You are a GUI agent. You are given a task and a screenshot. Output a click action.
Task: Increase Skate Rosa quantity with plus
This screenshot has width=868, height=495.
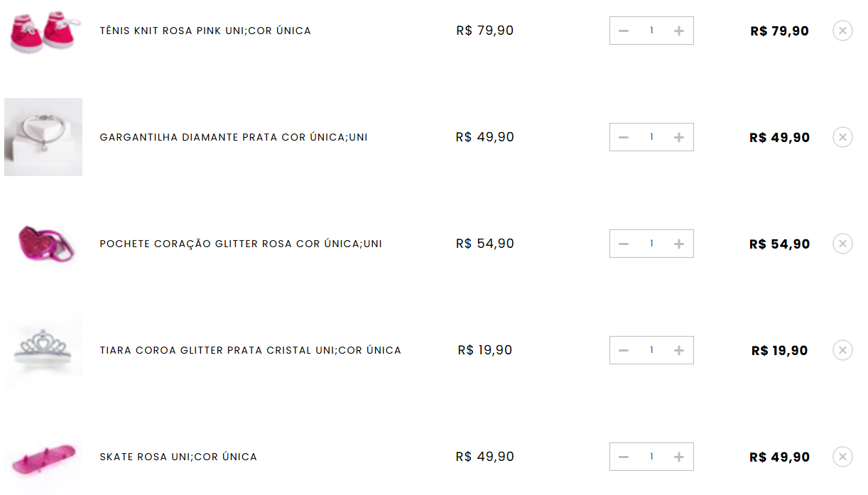tap(679, 457)
